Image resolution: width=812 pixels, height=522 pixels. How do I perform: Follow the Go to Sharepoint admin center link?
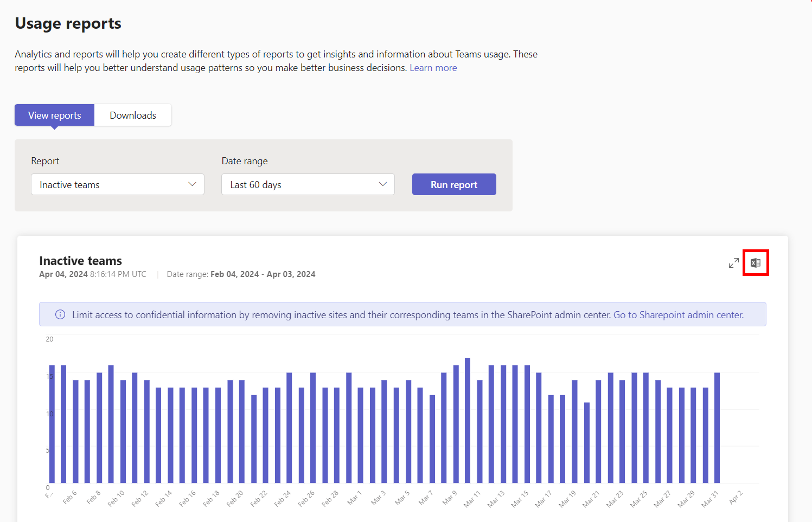coord(678,315)
